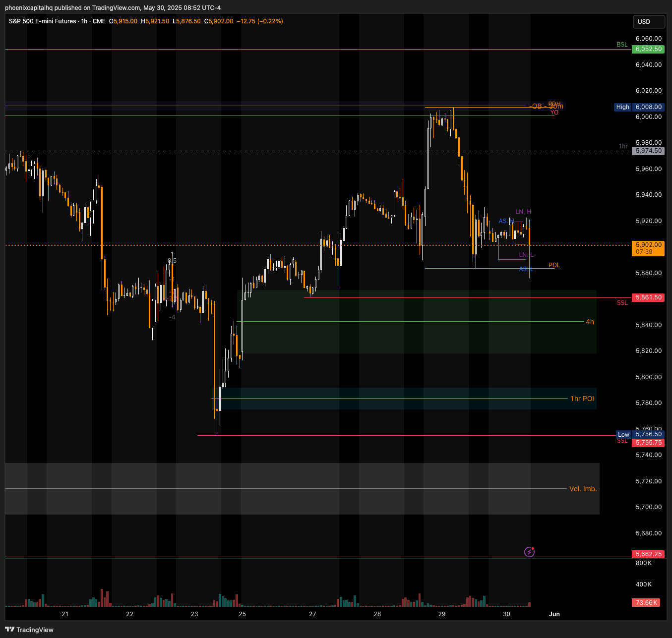This screenshot has height=638, width=672.
Task: Click the 1hr POI label
Action: pyautogui.click(x=582, y=399)
